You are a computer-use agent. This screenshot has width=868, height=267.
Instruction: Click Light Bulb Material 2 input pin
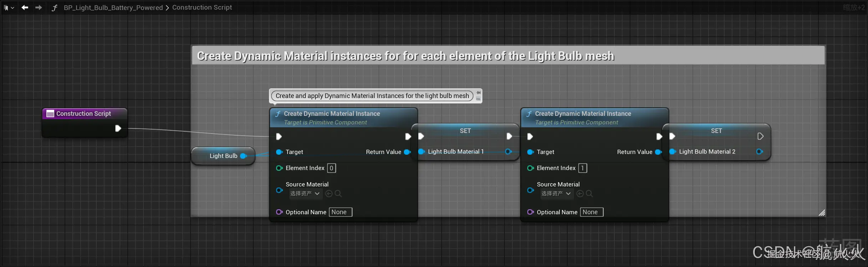point(672,152)
